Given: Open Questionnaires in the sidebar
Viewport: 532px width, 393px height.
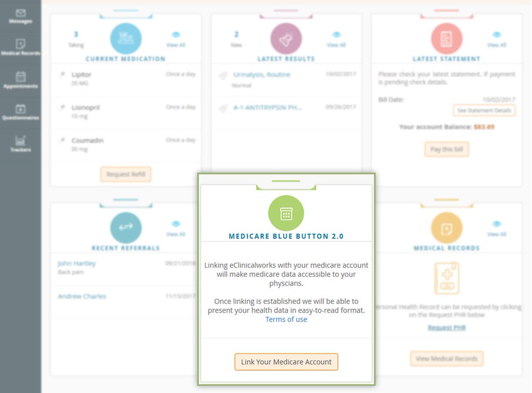Looking at the screenshot, I should click(x=20, y=112).
